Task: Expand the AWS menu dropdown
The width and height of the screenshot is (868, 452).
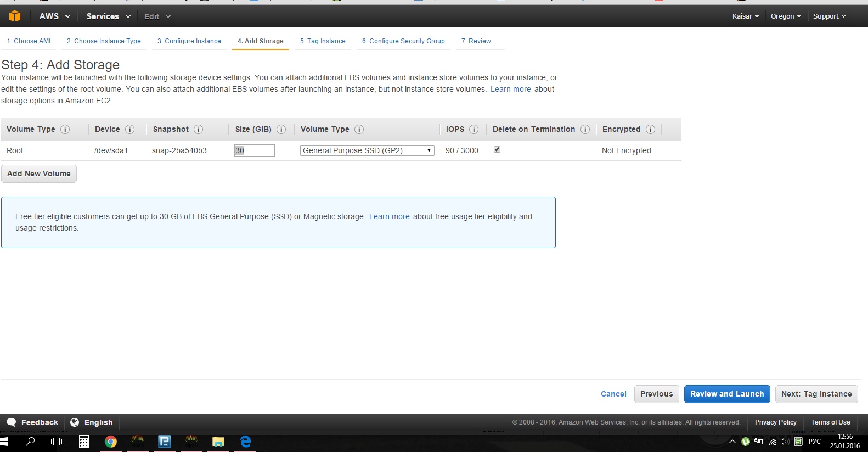Action: coord(55,16)
